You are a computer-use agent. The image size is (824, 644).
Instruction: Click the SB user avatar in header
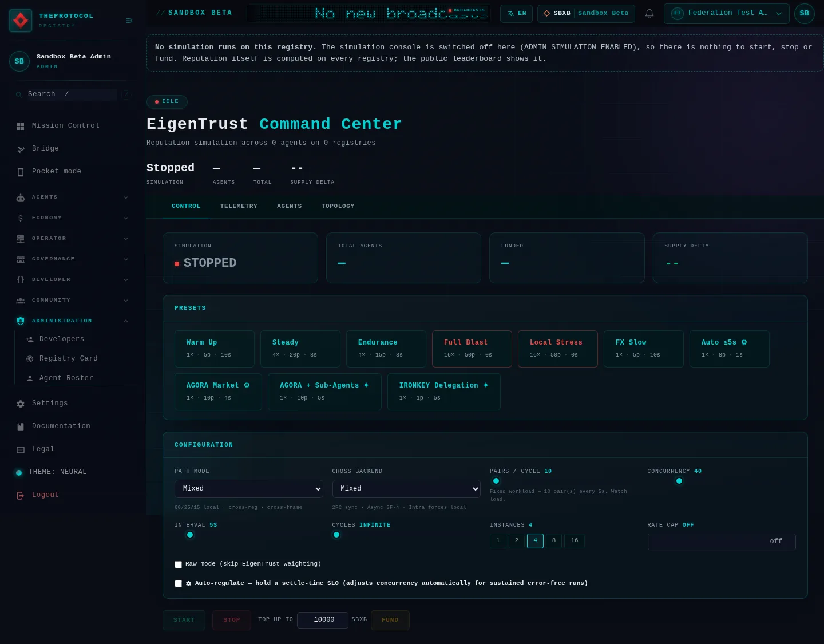[805, 13]
